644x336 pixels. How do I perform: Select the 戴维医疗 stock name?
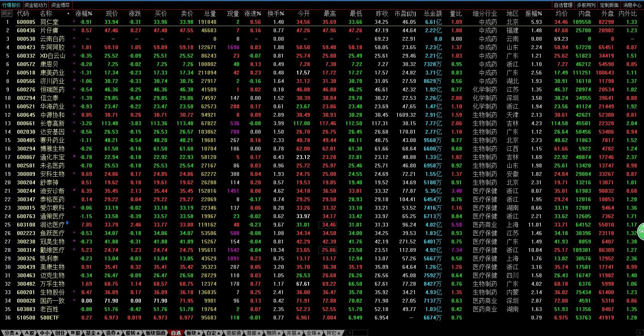[x=53, y=250]
